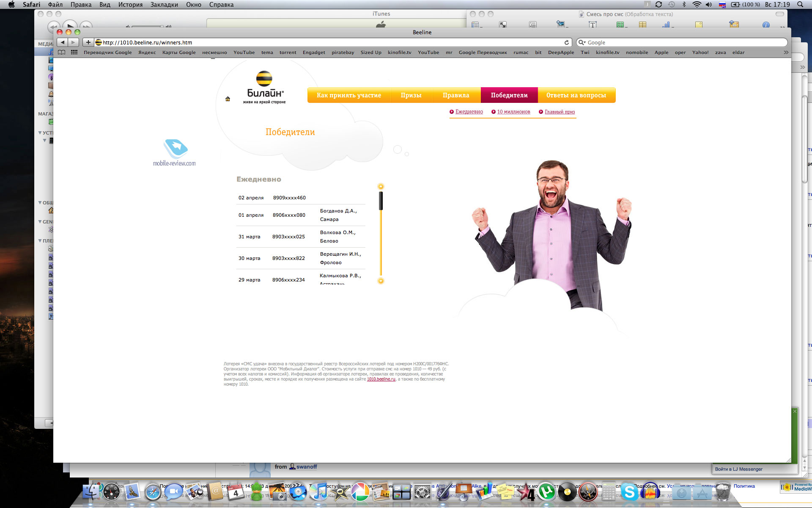Reload the page using the refresh icon

[567, 42]
